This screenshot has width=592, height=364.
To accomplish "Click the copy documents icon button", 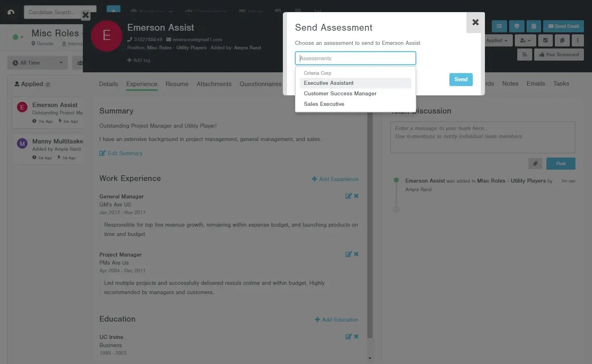I will (x=562, y=40).
